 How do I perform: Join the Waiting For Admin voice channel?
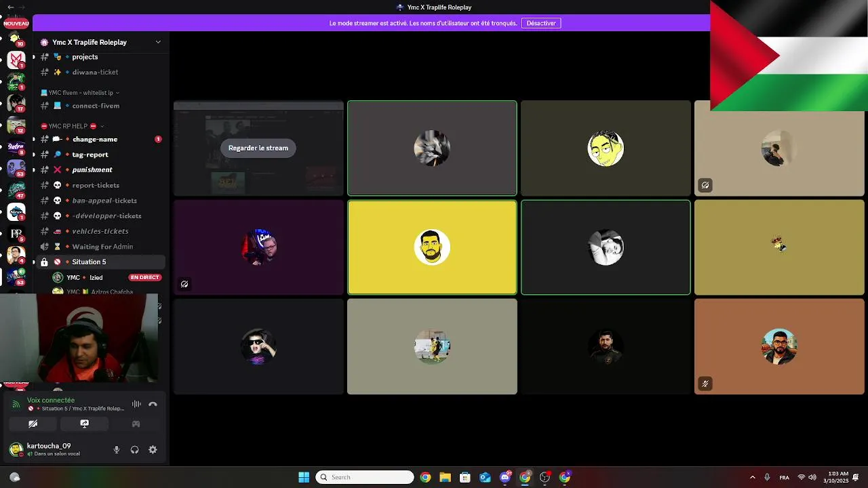pyautogui.click(x=100, y=247)
